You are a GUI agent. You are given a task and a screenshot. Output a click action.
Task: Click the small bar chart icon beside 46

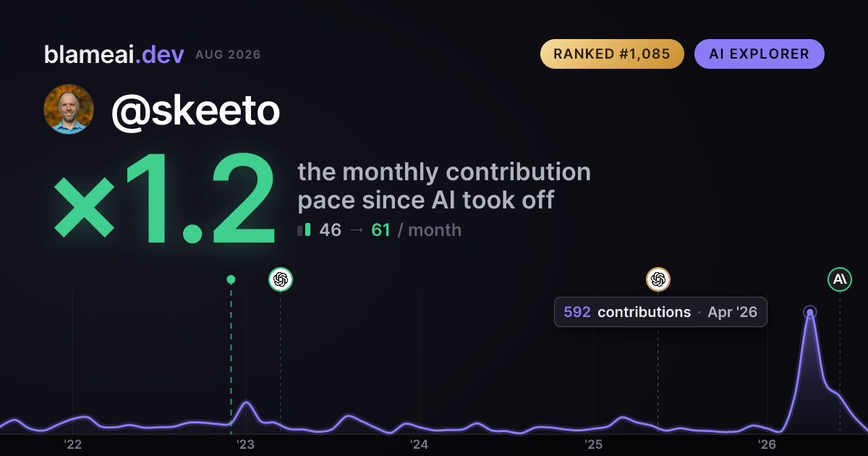304,230
